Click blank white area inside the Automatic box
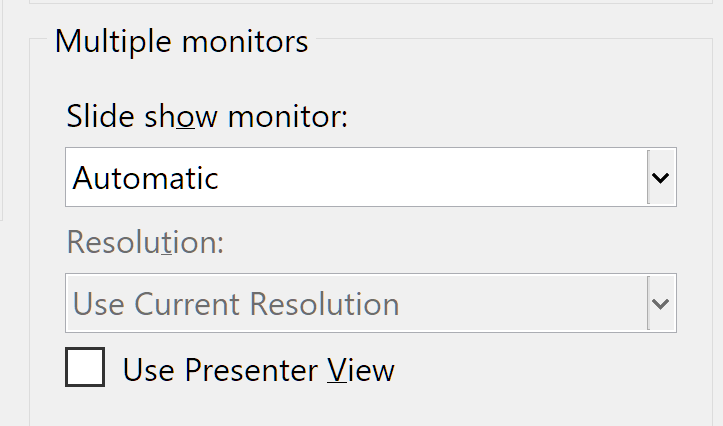723x426 pixels. coord(429,177)
